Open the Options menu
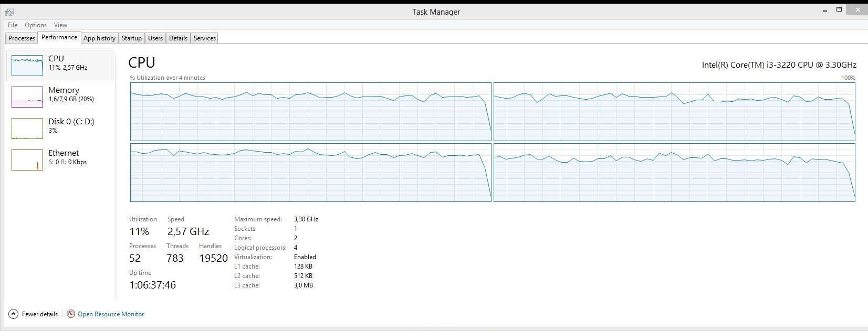The width and height of the screenshot is (868, 331). click(x=36, y=25)
